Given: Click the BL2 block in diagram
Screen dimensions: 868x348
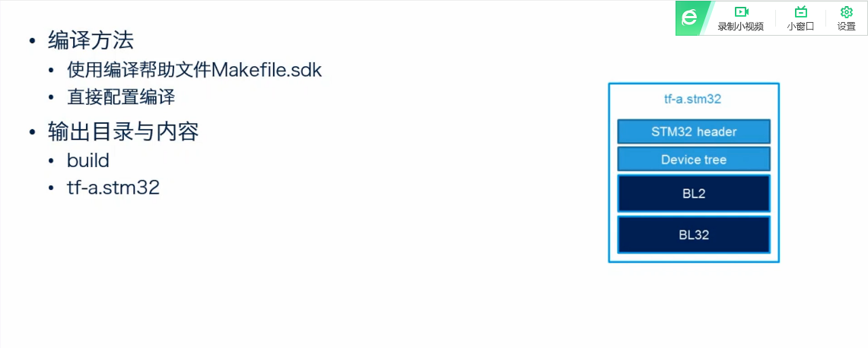Looking at the screenshot, I should [x=694, y=193].
